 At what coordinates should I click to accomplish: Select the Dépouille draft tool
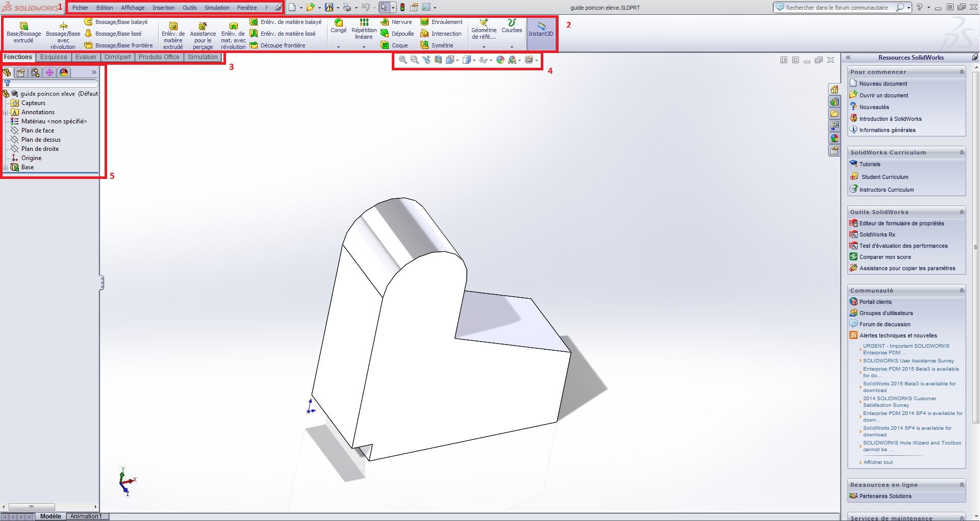[397, 34]
